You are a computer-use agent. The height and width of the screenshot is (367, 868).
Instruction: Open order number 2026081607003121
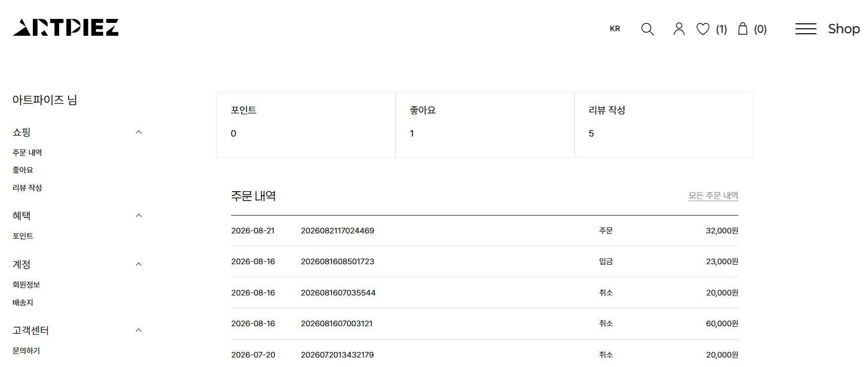coord(337,323)
